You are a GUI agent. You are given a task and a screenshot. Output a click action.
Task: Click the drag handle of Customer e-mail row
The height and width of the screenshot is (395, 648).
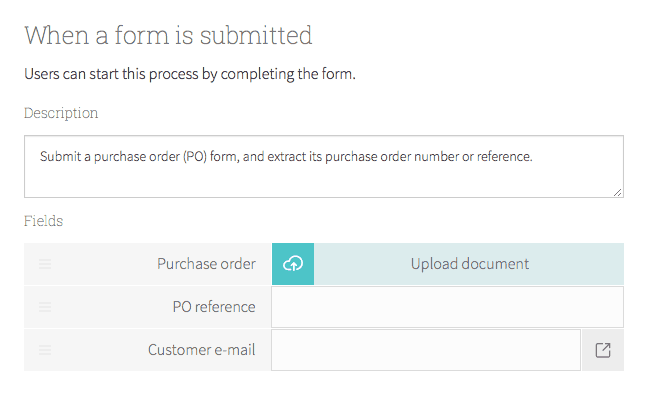45,350
